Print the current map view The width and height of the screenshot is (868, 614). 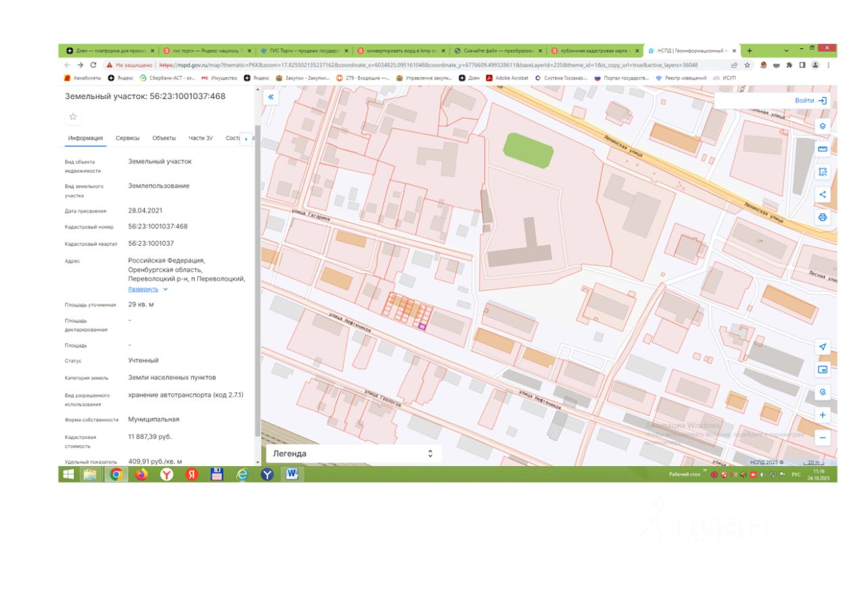click(823, 217)
